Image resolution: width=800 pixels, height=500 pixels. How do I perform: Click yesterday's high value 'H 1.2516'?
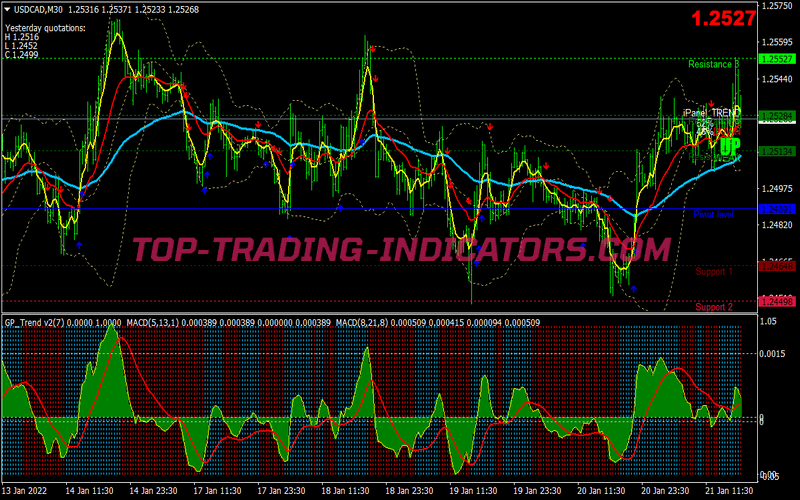[x=22, y=37]
